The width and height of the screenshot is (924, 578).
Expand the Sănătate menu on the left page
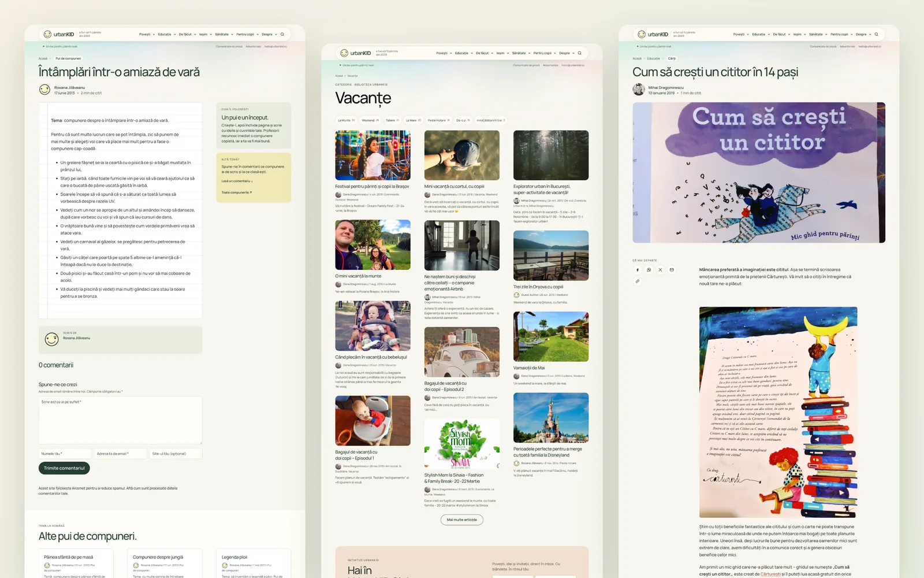(x=224, y=34)
